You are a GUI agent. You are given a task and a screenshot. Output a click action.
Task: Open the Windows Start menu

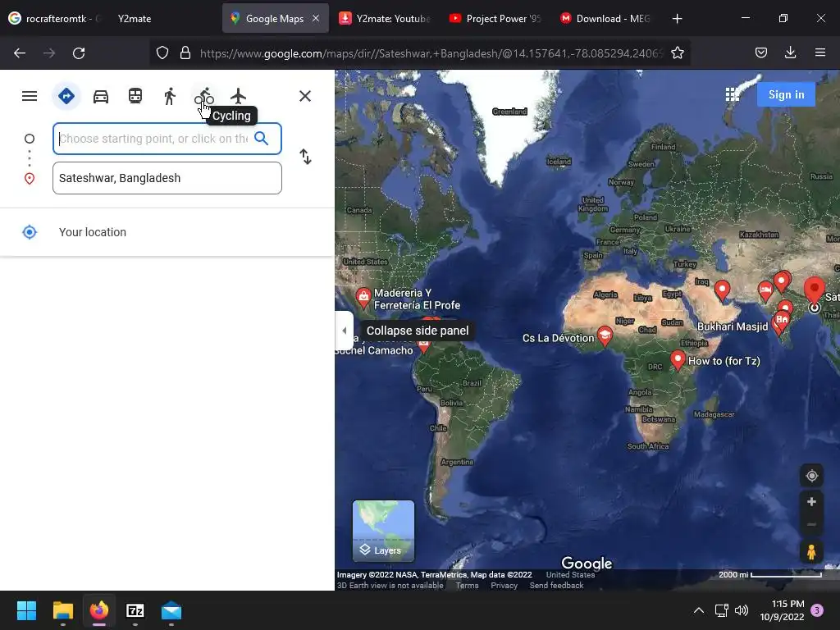coord(26,610)
